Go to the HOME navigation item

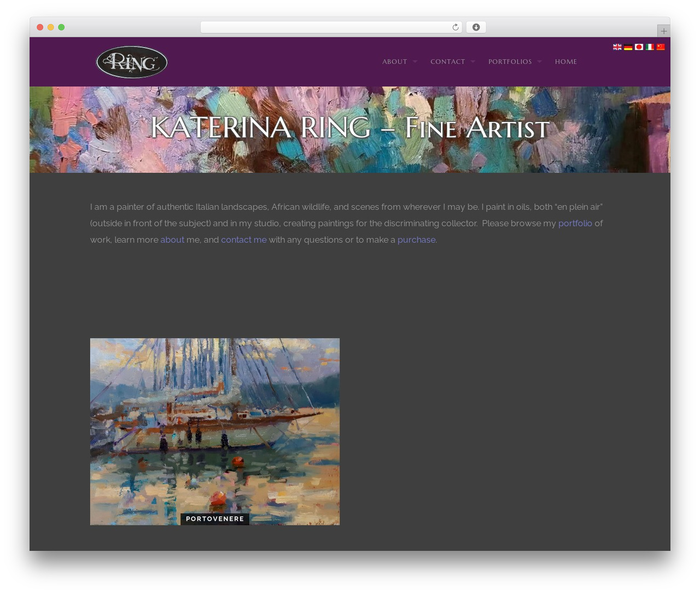pyautogui.click(x=566, y=62)
